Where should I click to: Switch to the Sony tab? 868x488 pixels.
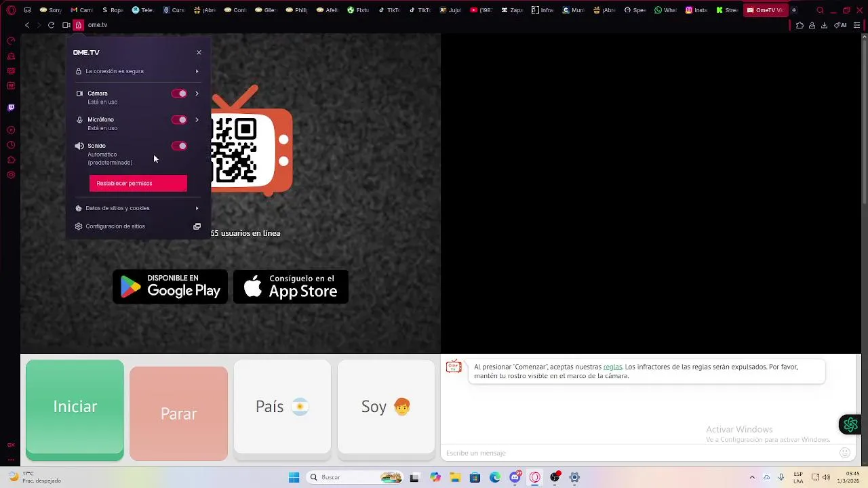51,10
